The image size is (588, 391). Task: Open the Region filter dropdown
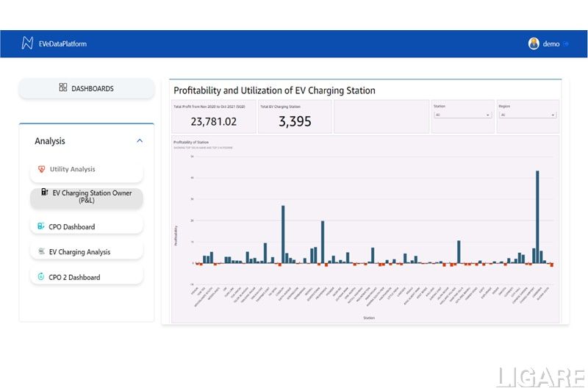[528, 115]
